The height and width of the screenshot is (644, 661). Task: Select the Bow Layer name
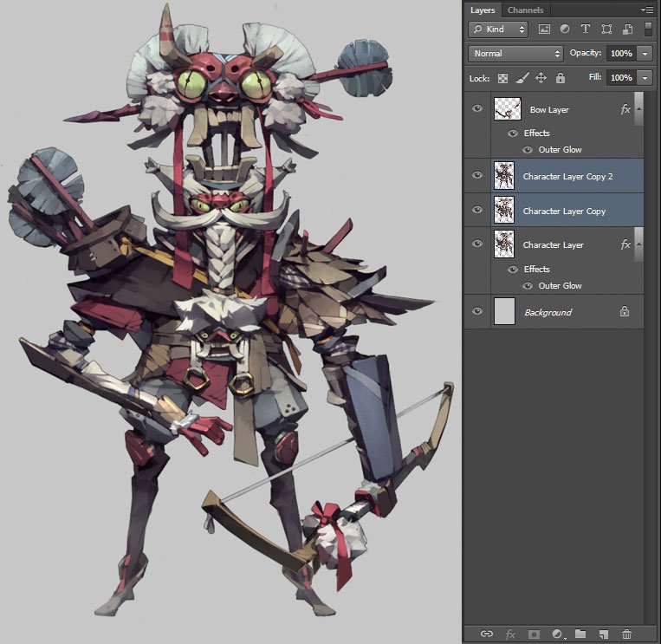[x=549, y=110]
